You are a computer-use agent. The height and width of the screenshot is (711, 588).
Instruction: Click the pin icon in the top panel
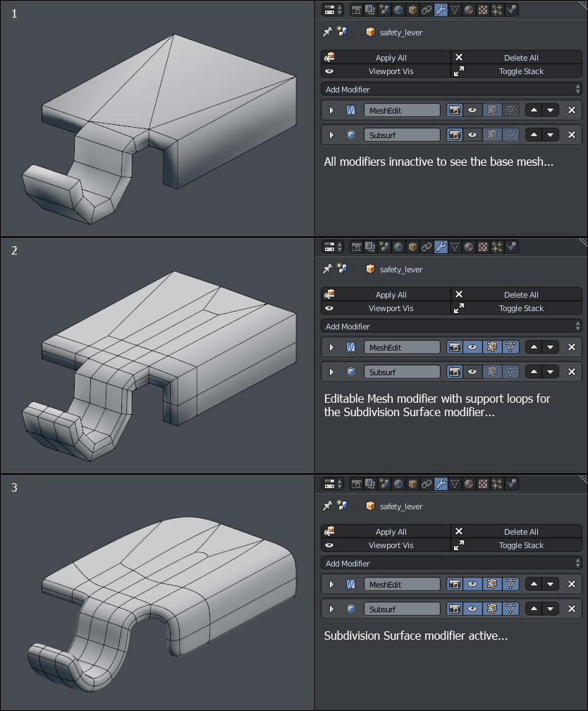tap(327, 32)
